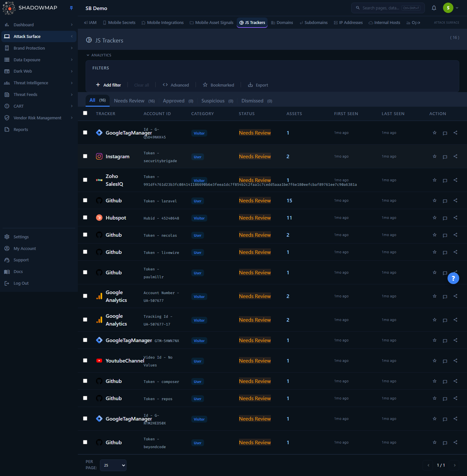467x476 pixels.
Task: Open the Suspicious trackers tab
Action: pyautogui.click(x=217, y=101)
